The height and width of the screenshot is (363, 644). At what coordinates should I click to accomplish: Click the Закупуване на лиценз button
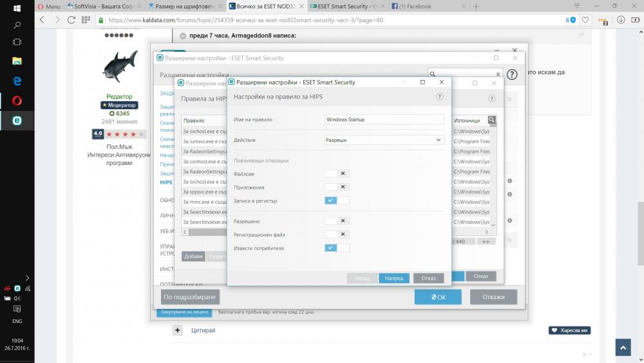tap(184, 312)
